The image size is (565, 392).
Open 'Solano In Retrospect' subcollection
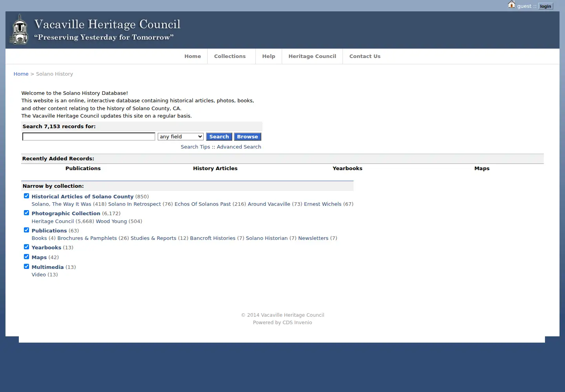135,204
